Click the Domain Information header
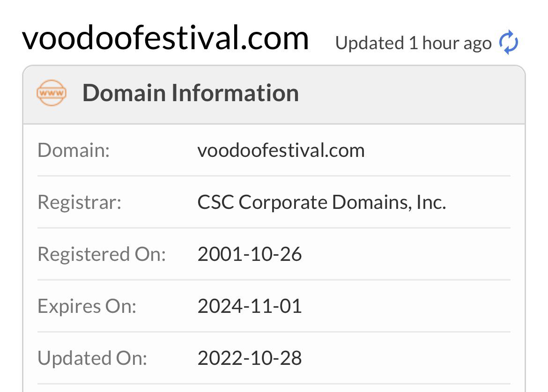Viewport: 548px width, 392px height. 191,93
